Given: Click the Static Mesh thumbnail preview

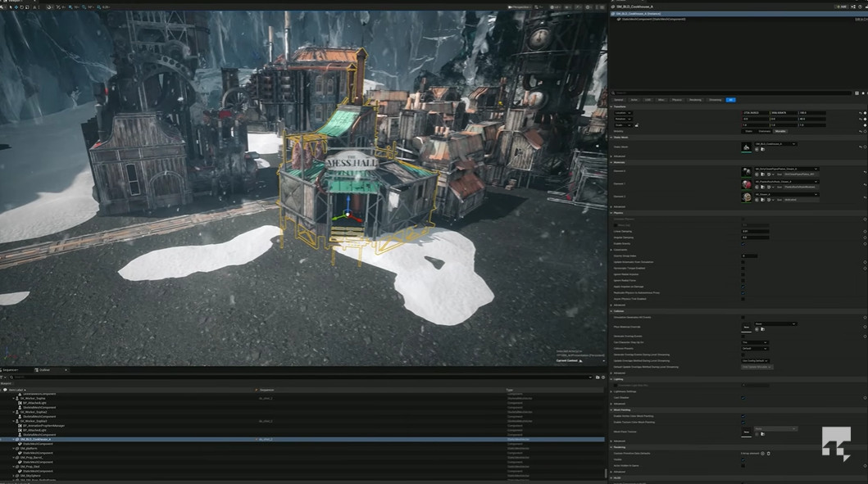Looking at the screenshot, I should pyautogui.click(x=747, y=147).
